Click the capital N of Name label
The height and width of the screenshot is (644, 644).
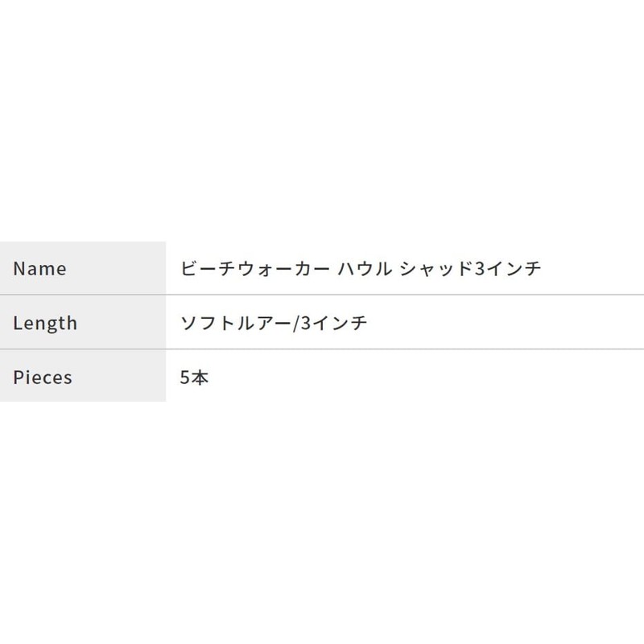(19, 269)
